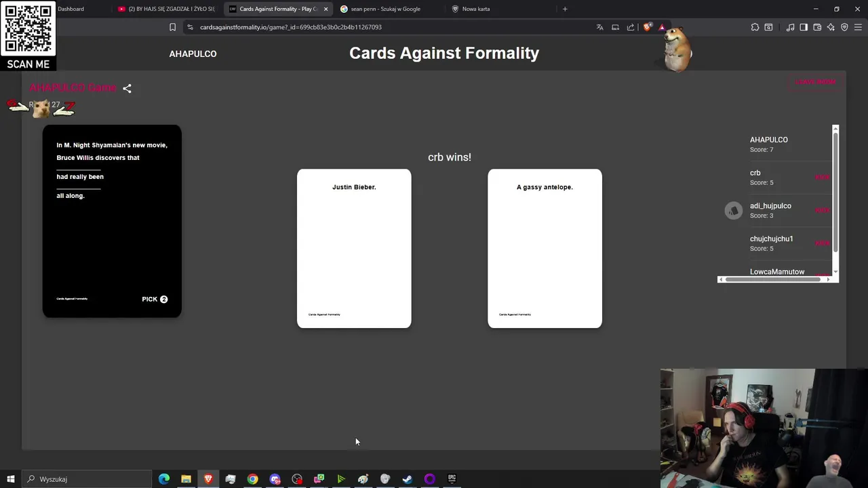Launch Microsoft Edge from taskbar

pos(164,479)
